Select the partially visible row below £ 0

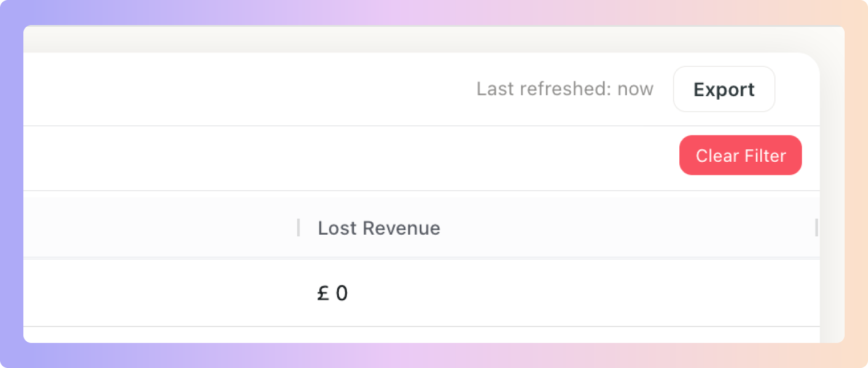point(421,335)
